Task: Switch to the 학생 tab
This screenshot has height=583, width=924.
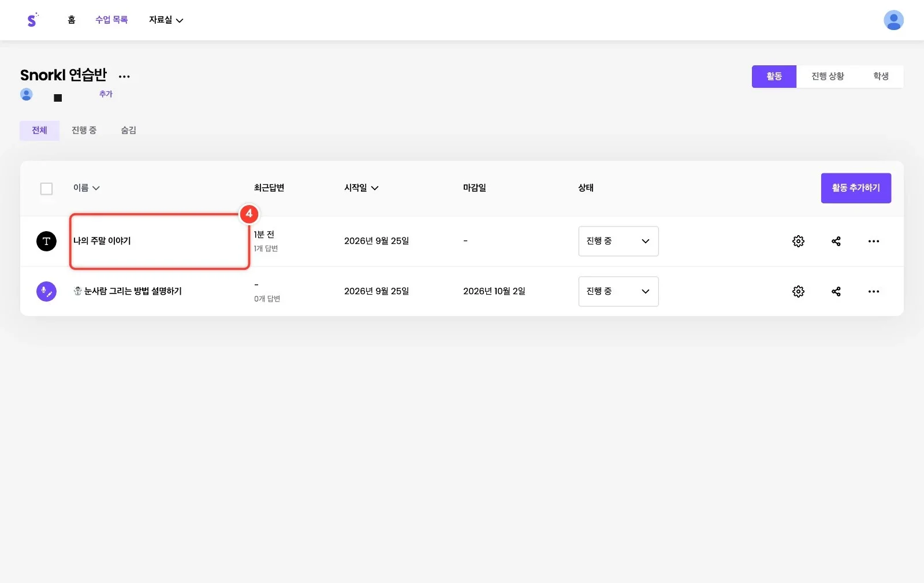Action: 881,76
